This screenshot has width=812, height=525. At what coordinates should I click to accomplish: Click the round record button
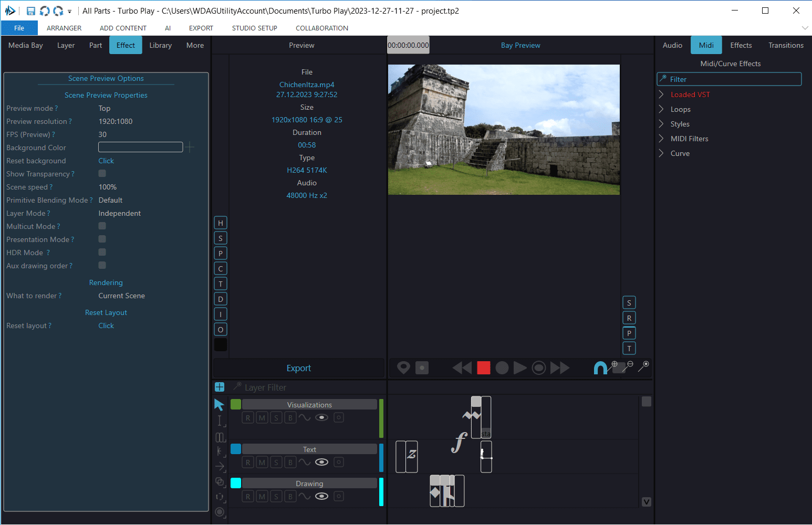coord(502,367)
